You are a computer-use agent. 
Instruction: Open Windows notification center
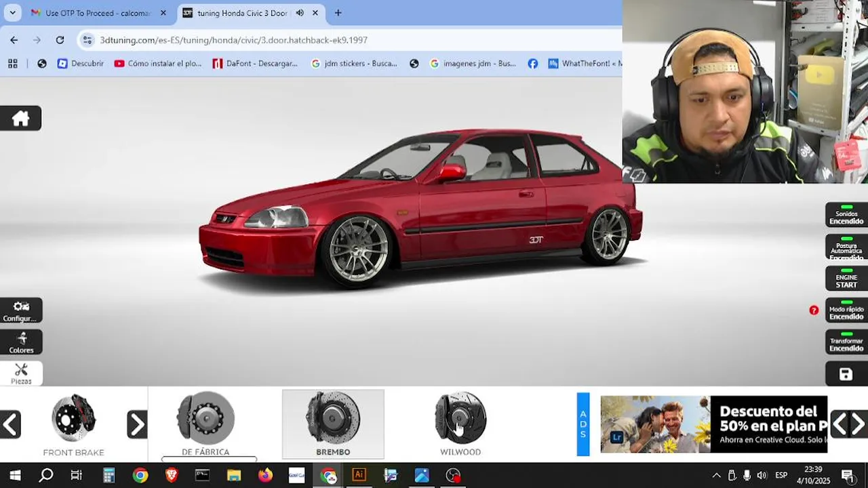(x=848, y=475)
